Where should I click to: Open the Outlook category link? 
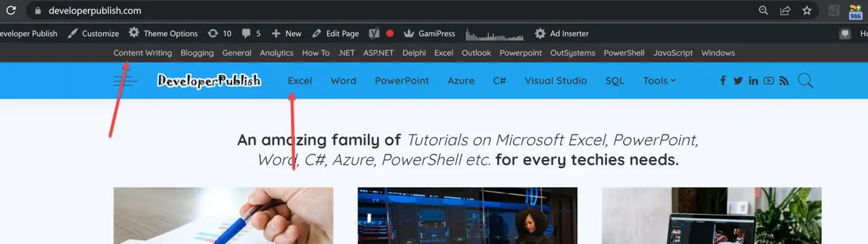tap(476, 53)
